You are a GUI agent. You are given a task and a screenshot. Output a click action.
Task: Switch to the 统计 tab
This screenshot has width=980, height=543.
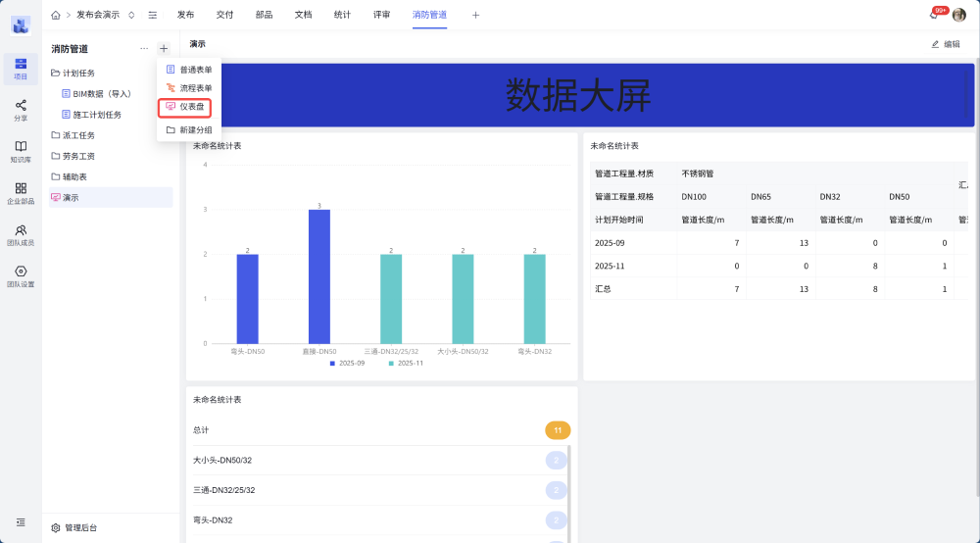[x=342, y=15]
